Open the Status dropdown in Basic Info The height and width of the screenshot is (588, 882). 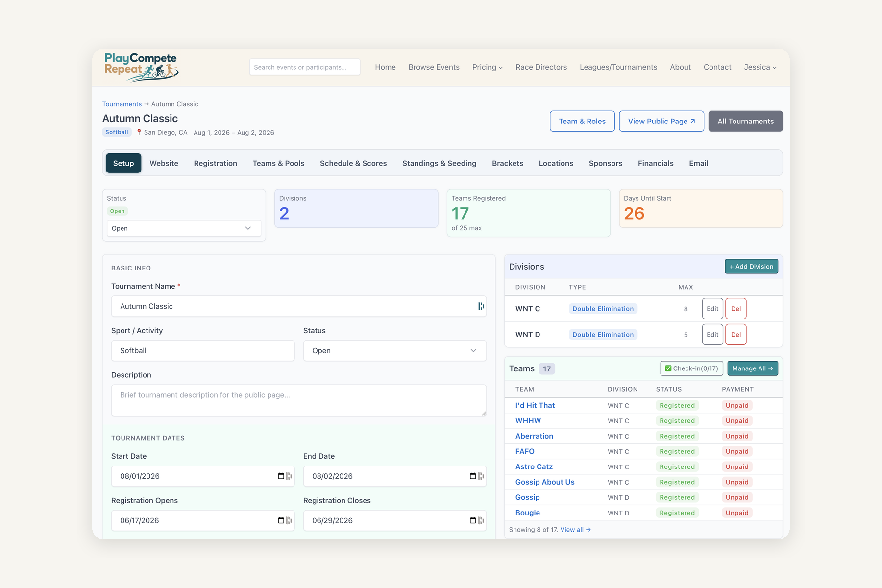pyautogui.click(x=394, y=351)
